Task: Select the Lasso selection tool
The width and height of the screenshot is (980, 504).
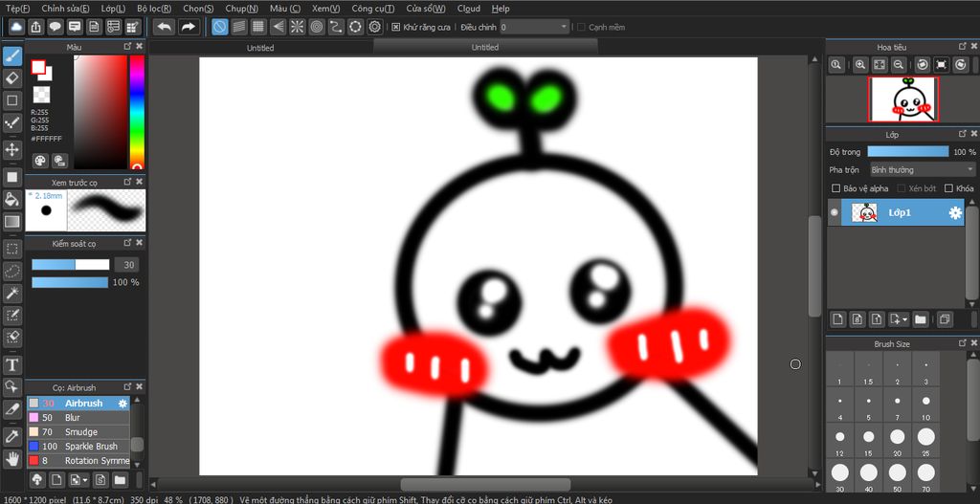Action: pos(11,271)
